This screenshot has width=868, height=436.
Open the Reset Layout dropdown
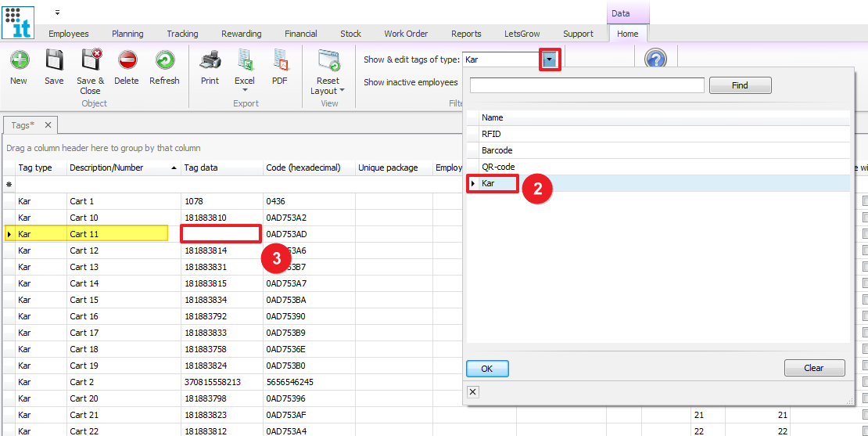pyautogui.click(x=328, y=71)
